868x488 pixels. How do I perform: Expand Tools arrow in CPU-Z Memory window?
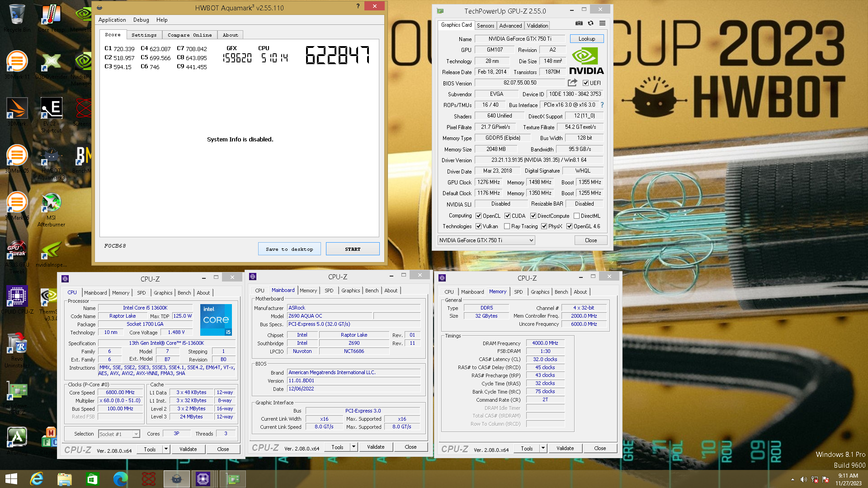click(543, 448)
